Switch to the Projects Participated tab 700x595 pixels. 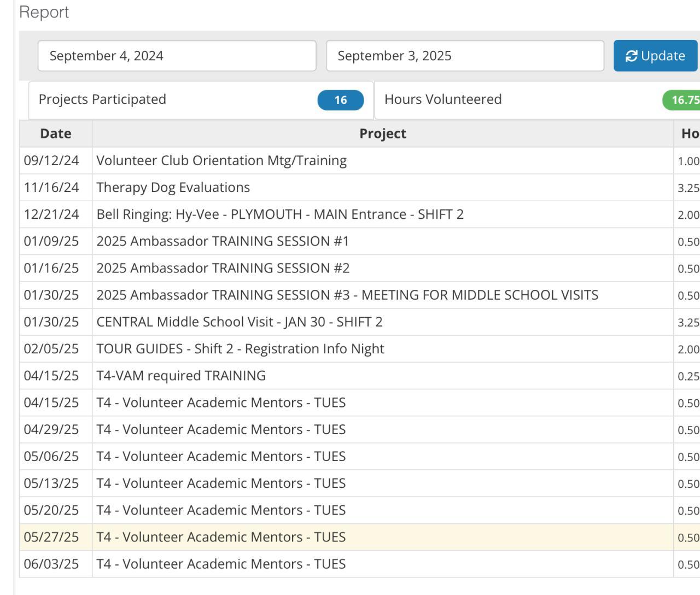(102, 100)
